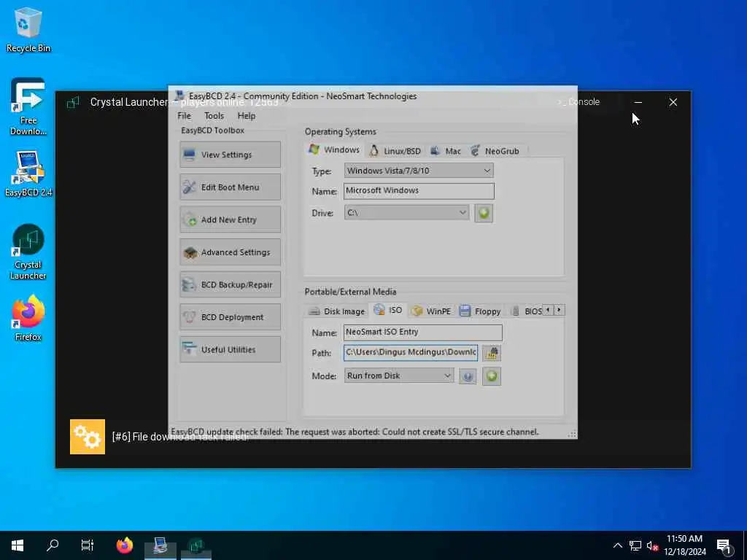
Task: Click the Microsoft Windows name field
Action: tap(419, 191)
